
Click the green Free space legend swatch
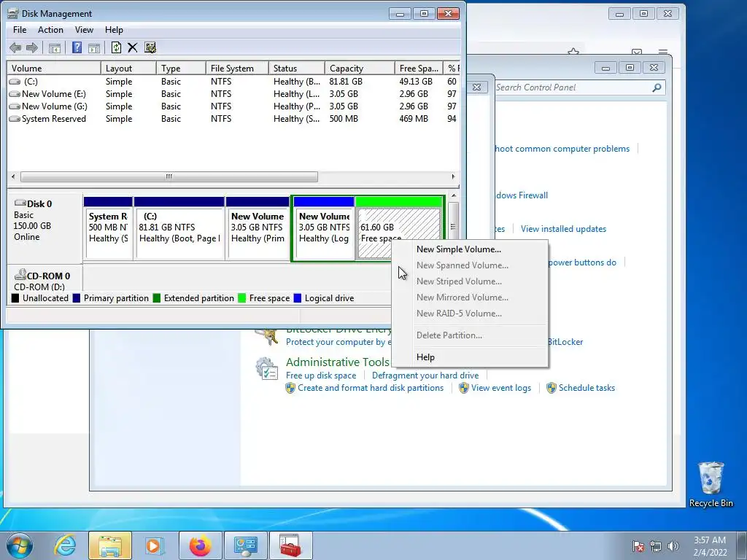[242, 298]
